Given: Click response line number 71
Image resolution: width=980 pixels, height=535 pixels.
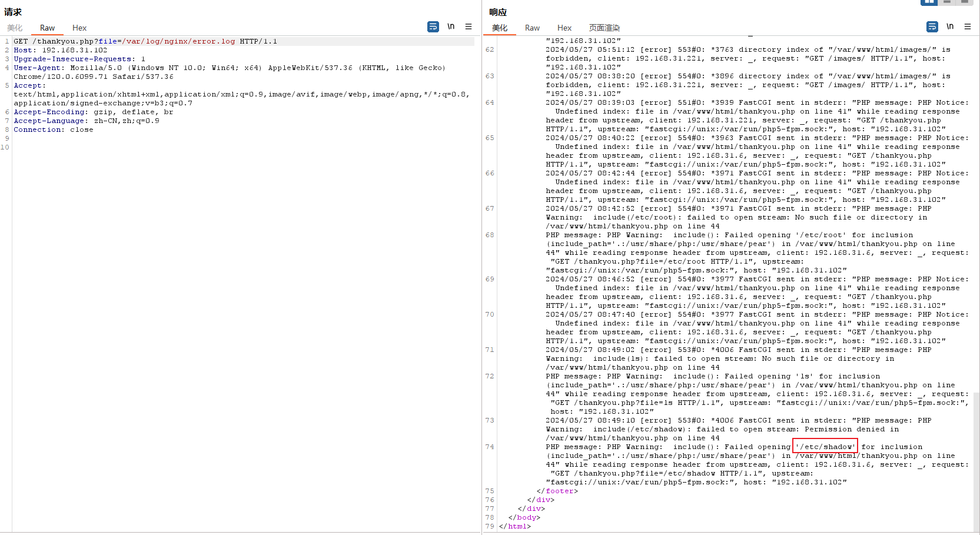Looking at the screenshot, I should tap(490, 350).
